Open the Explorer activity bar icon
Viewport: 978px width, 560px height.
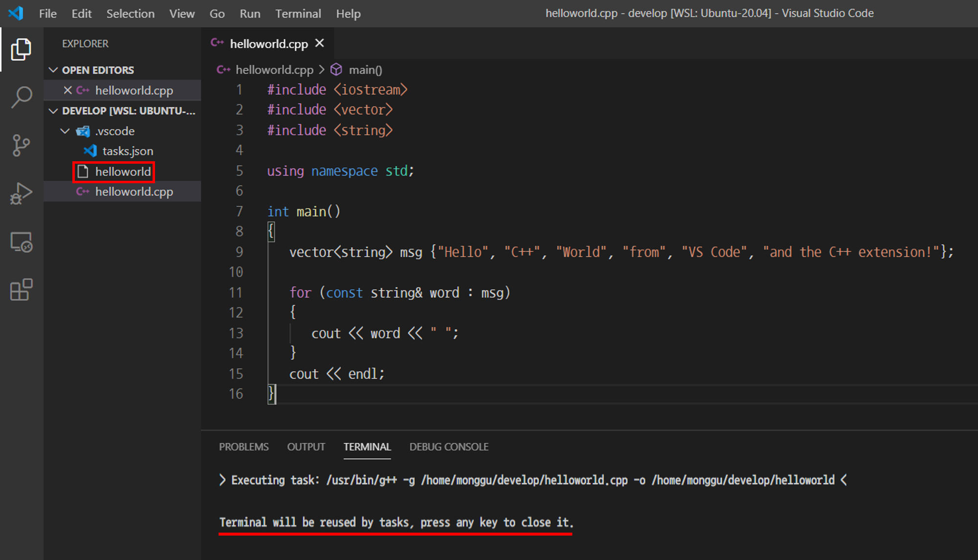click(21, 49)
